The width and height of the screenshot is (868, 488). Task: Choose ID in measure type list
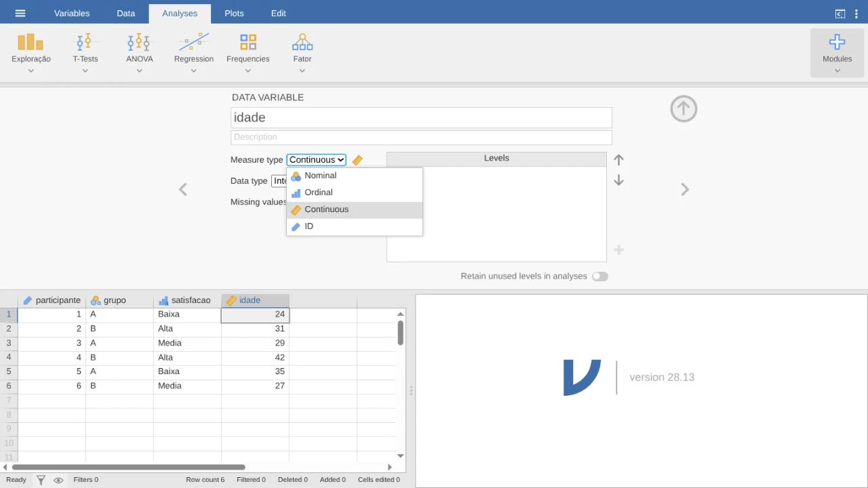pyautogui.click(x=355, y=226)
